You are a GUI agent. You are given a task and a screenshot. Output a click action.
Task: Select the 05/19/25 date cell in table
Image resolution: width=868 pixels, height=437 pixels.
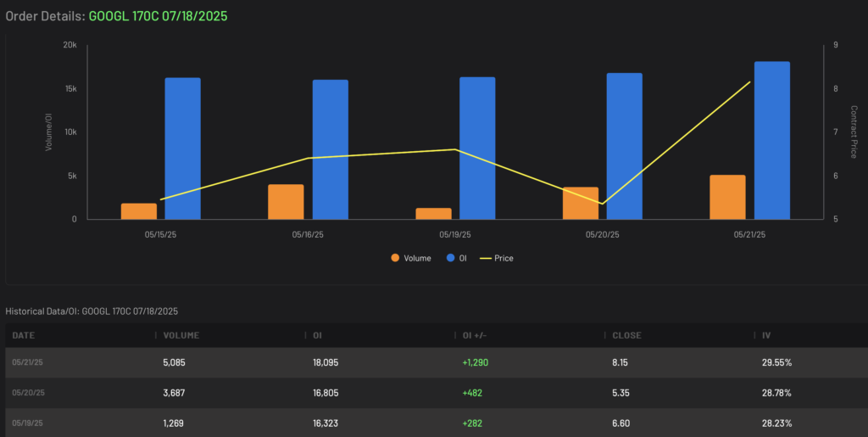click(28, 423)
